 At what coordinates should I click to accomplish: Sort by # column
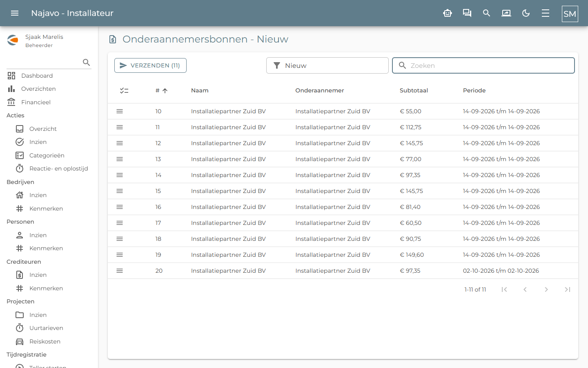(161, 90)
